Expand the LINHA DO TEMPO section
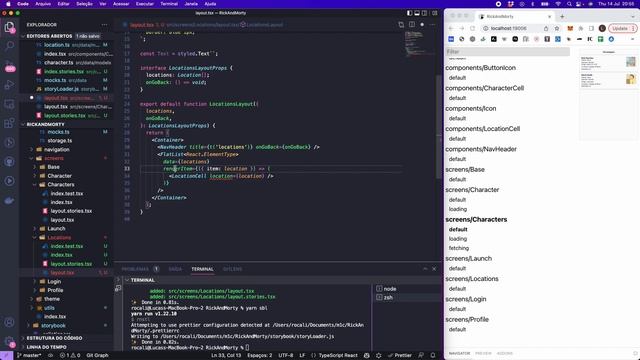Viewport: 640px width, 360px height. point(47,347)
